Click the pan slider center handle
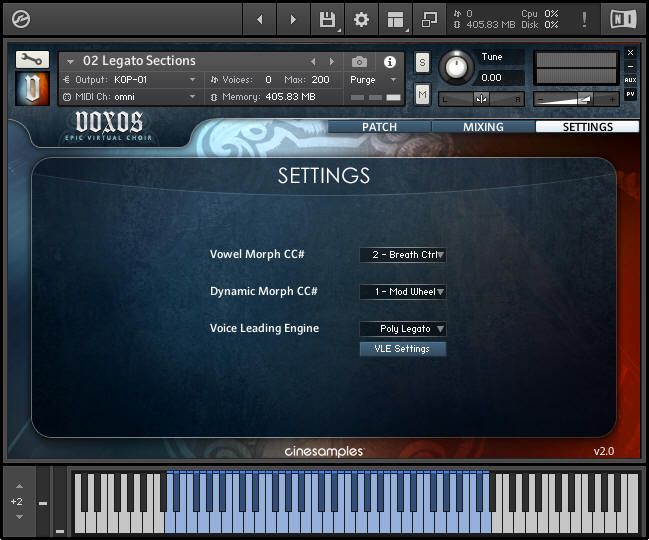 tap(481, 99)
